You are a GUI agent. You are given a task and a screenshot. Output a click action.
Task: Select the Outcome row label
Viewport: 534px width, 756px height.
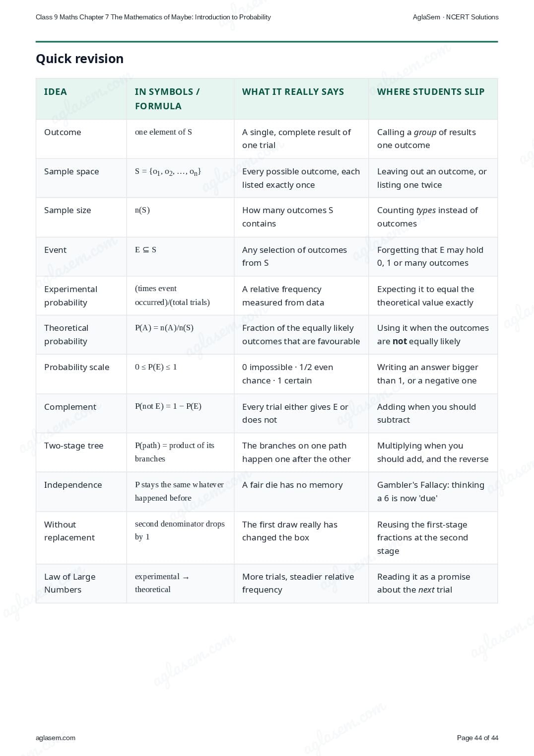[x=63, y=132]
